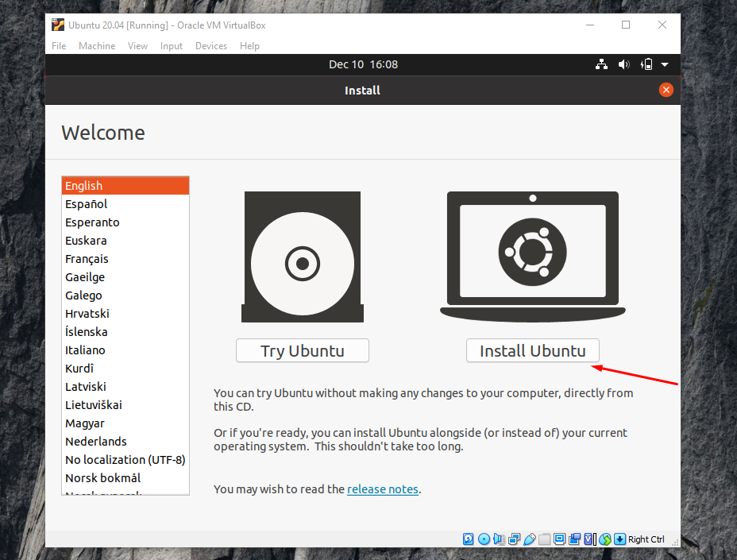Open the Devices menu
The height and width of the screenshot is (560, 737).
(211, 45)
